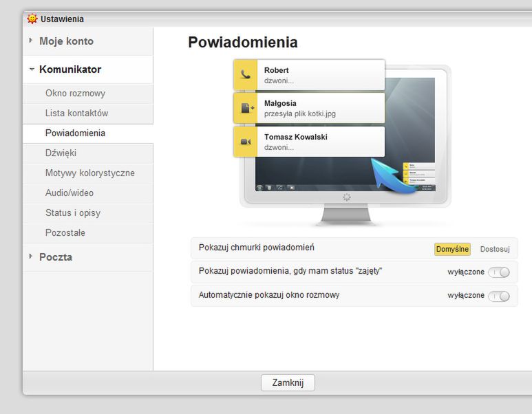
Task: Select the Domyślne option for notification bubbles
Action: pos(452,249)
